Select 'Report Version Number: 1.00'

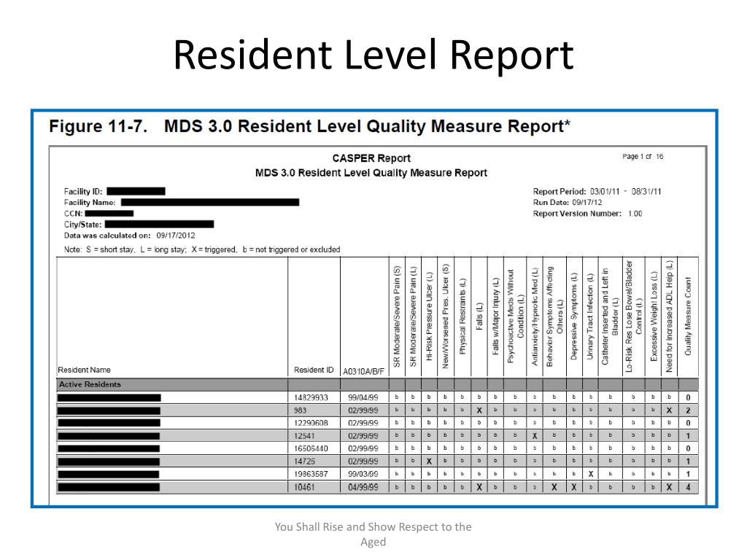coord(587,214)
